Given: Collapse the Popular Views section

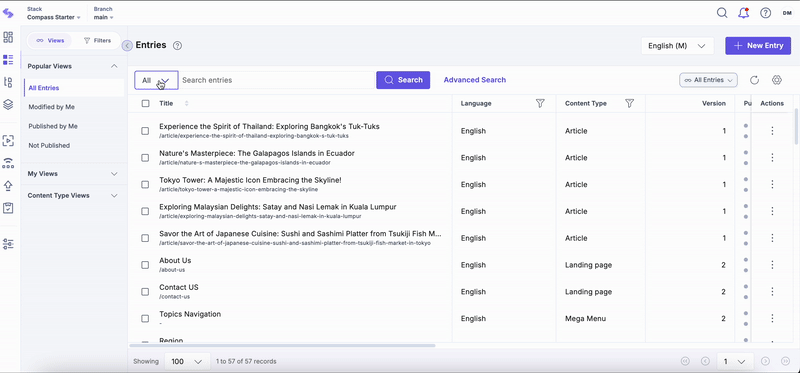Looking at the screenshot, I should click(x=114, y=66).
